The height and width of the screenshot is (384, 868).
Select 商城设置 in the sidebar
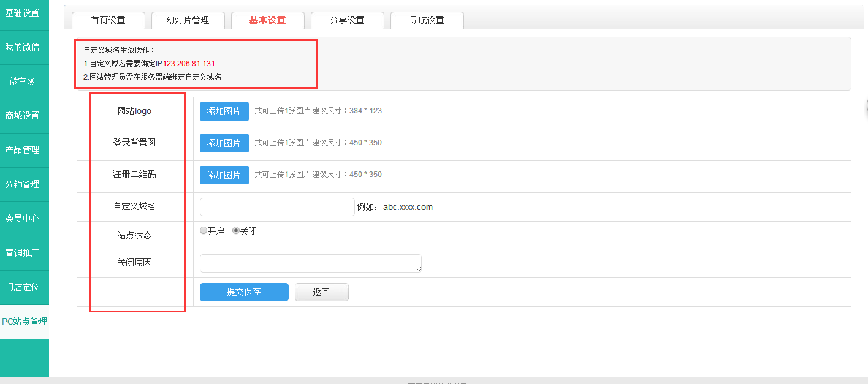tap(23, 116)
